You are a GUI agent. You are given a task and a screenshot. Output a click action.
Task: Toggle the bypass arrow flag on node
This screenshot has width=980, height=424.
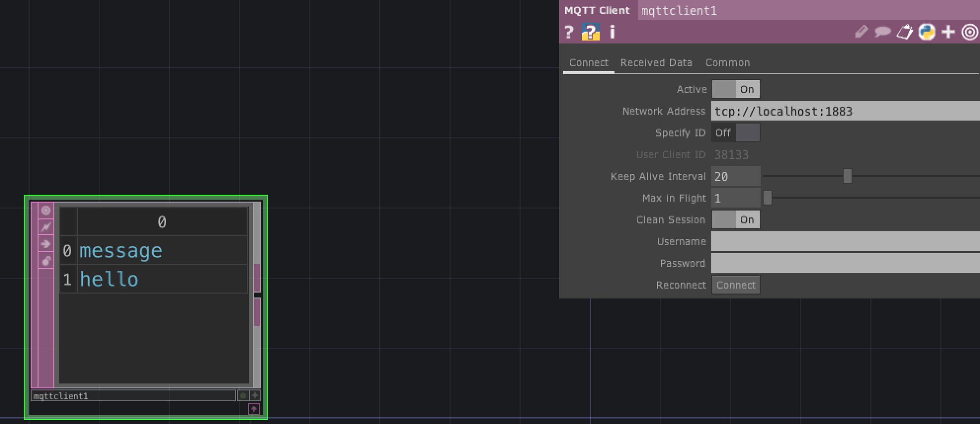46,244
